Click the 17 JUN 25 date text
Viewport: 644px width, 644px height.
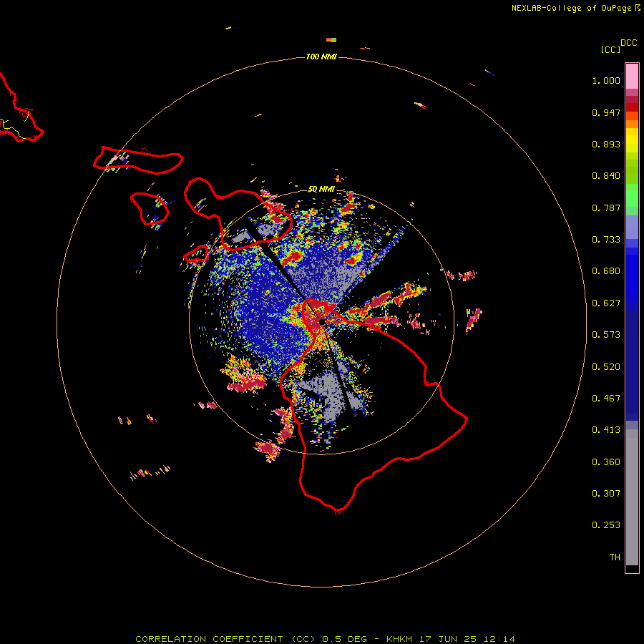pyautogui.click(x=448, y=639)
